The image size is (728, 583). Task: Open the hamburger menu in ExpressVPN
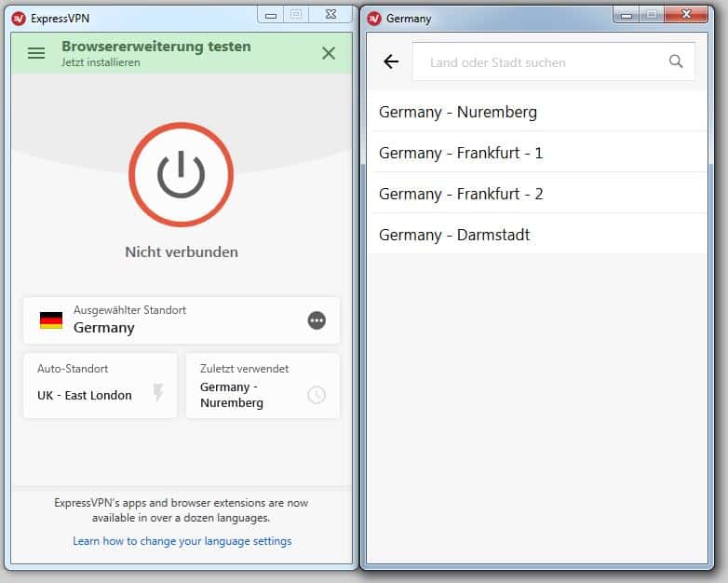pyautogui.click(x=36, y=53)
